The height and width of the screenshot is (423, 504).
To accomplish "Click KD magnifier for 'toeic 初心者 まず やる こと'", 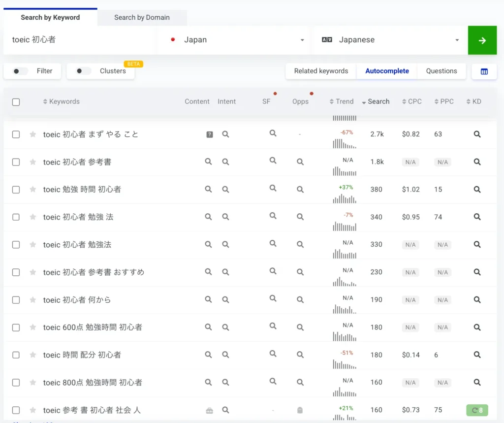I will pyautogui.click(x=477, y=134).
